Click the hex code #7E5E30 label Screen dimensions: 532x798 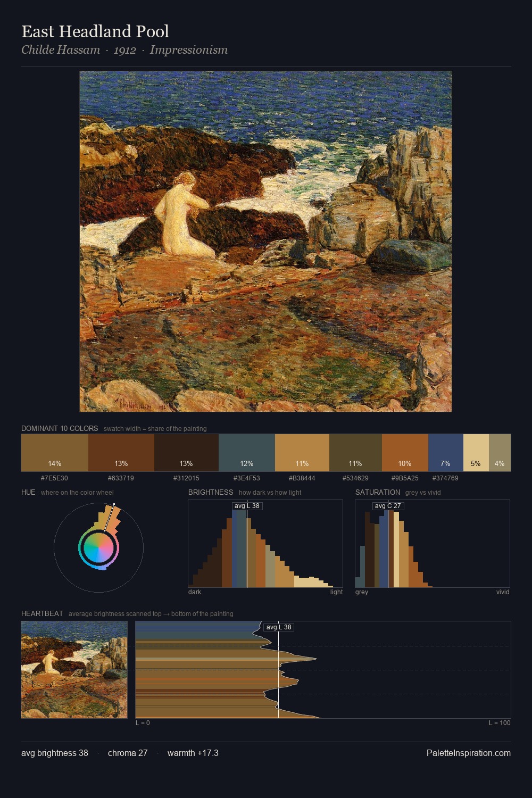pyautogui.click(x=54, y=478)
